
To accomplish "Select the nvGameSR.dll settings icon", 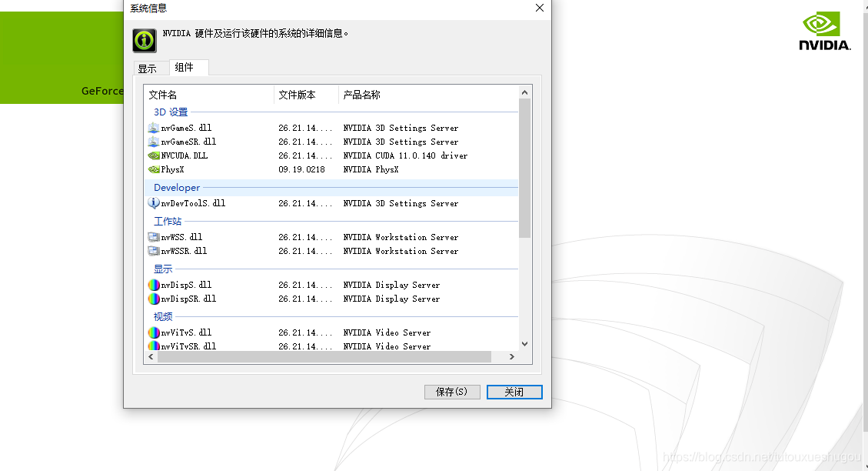I will click(154, 142).
